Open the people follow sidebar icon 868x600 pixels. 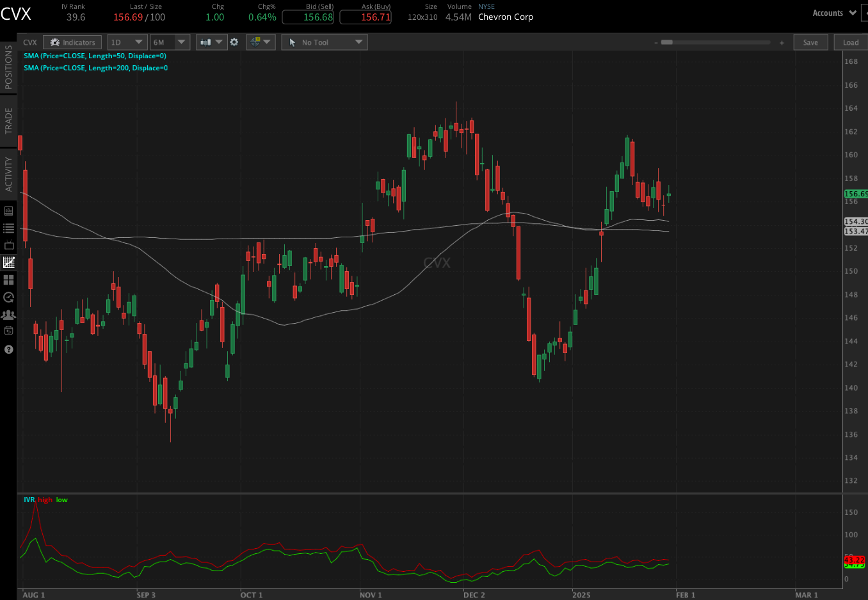point(8,314)
